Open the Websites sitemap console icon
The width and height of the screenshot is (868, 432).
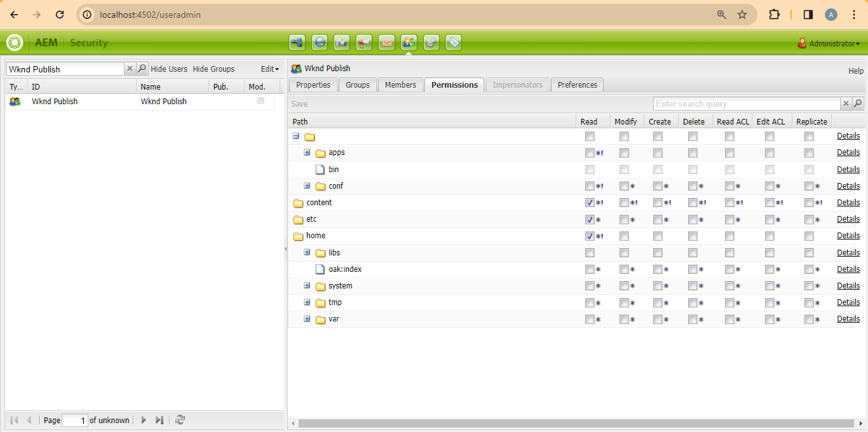click(x=297, y=43)
